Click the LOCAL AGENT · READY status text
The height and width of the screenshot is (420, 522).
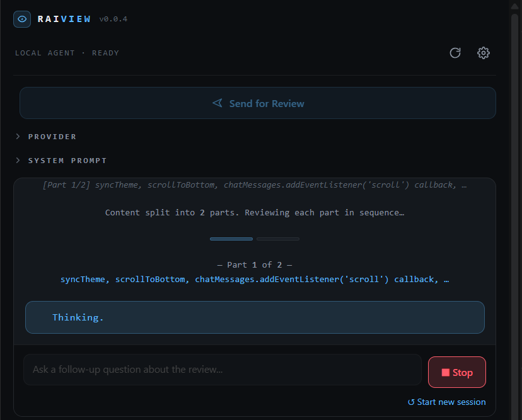[x=67, y=53]
